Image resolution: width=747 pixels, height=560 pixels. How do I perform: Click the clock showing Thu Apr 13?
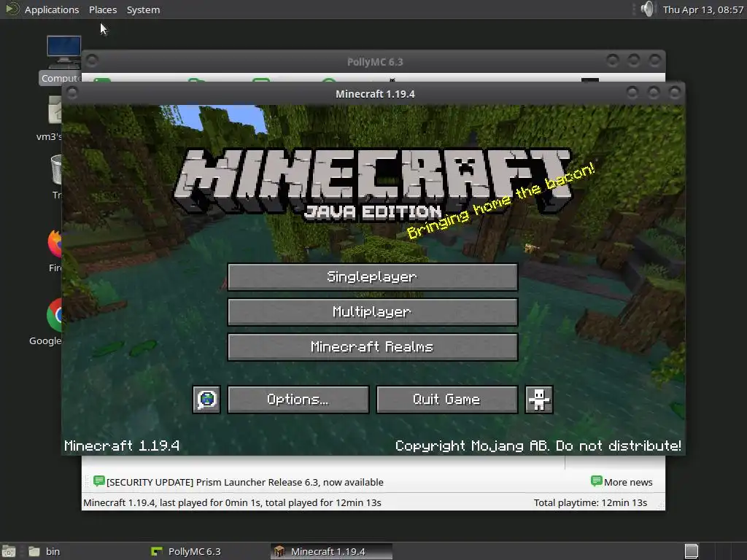click(x=703, y=9)
